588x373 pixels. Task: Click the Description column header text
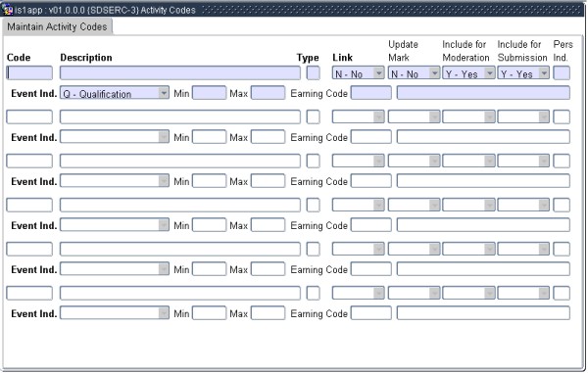86,58
